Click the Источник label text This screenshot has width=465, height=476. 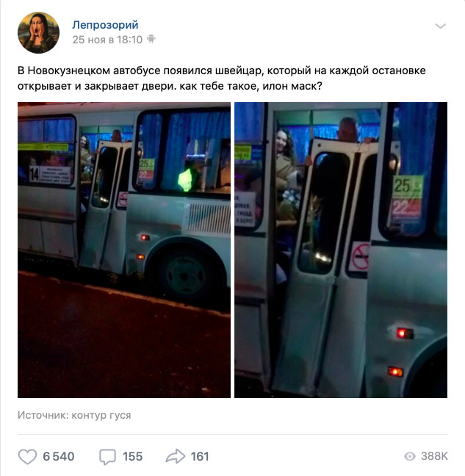click(43, 415)
